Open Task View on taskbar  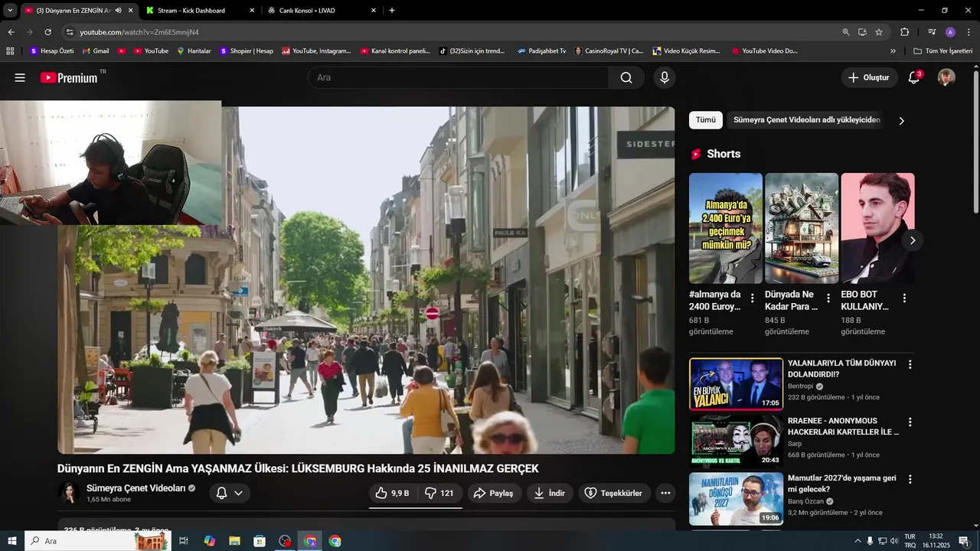click(184, 541)
